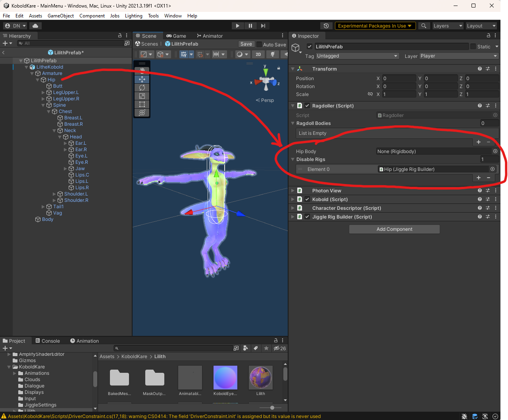Image resolution: width=508 pixels, height=420 pixels.
Task: Open the Lighting menu
Action: [x=133, y=16]
